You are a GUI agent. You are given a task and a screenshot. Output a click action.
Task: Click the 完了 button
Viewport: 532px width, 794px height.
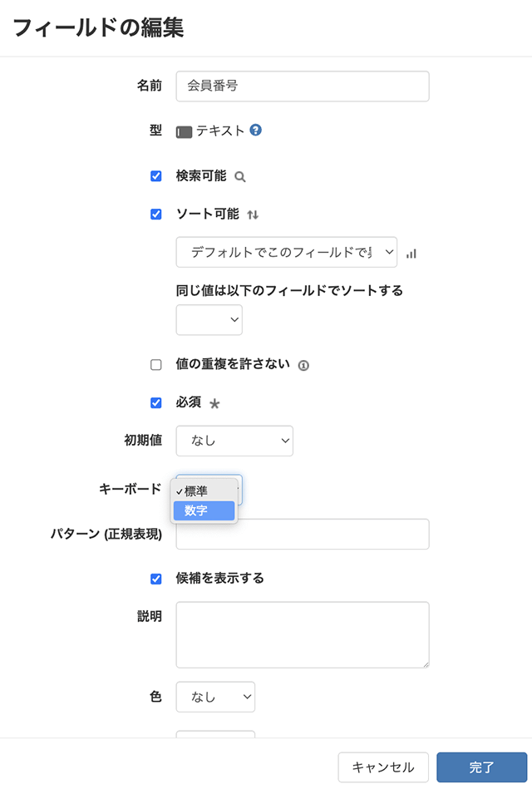point(482,767)
